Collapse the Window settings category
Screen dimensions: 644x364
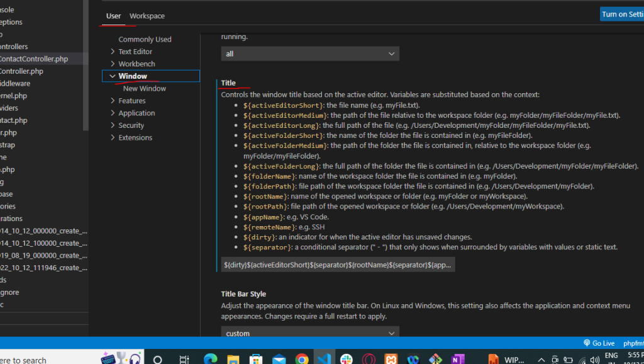point(151,76)
